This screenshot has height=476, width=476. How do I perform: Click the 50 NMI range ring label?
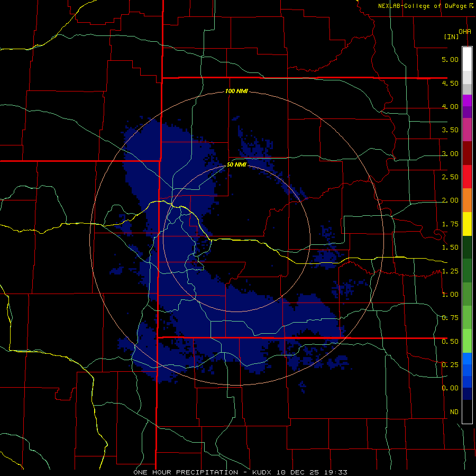(236, 165)
